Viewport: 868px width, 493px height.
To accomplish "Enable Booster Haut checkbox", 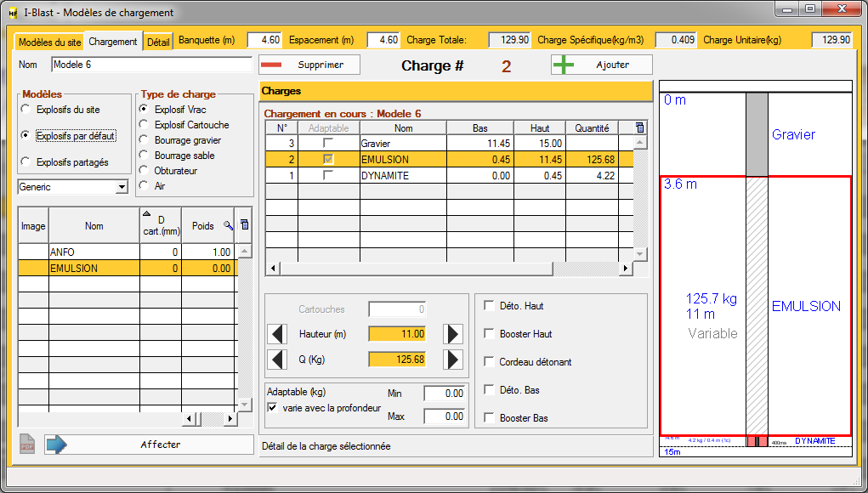I will 490,334.
